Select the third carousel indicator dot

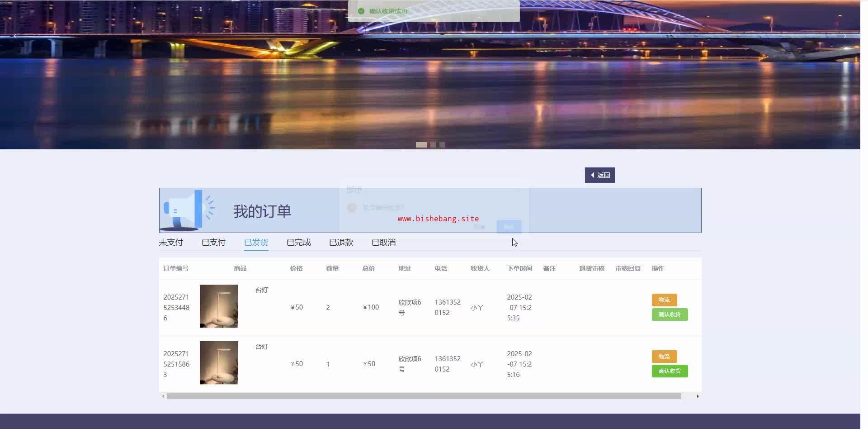[x=442, y=145]
